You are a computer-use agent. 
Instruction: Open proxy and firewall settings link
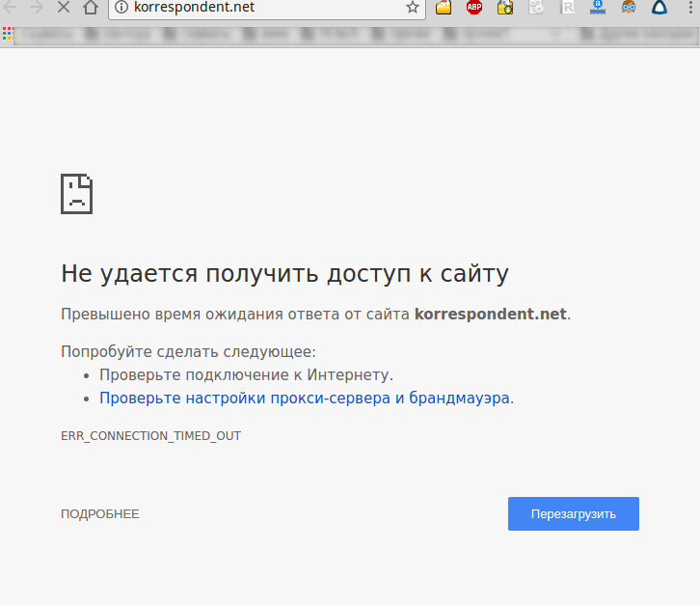pos(307,398)
